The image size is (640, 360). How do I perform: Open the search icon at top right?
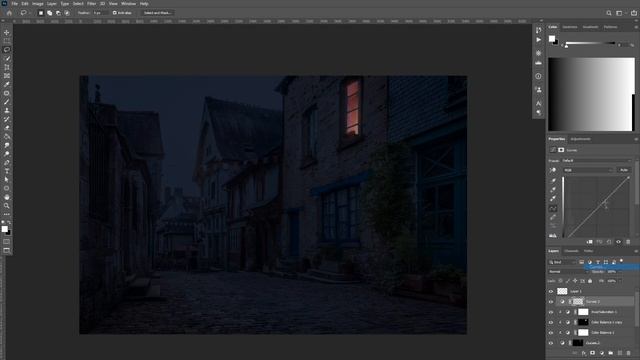609,13
